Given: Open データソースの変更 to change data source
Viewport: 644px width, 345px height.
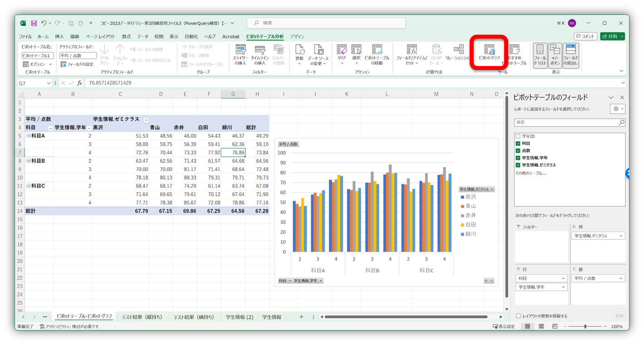Looking at the screenshot, I should [x=318, y=55].
